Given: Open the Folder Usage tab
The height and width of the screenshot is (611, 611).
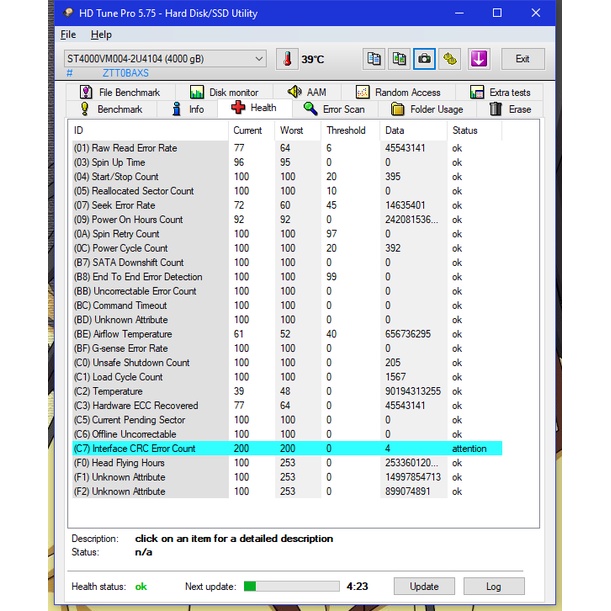Looking at the screenshot, I should pyautogui.click(x=427, y=109).
